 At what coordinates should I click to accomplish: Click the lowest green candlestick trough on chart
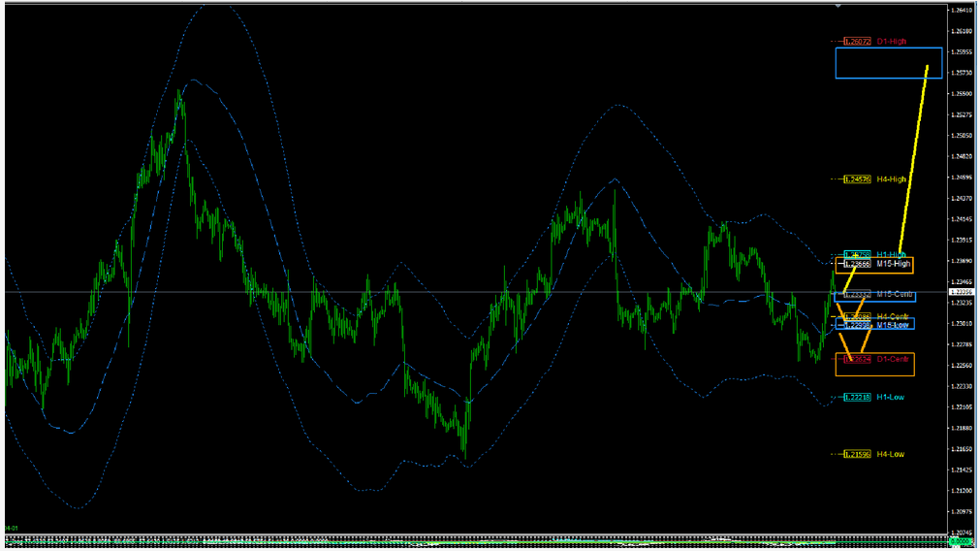click(465, 456)
